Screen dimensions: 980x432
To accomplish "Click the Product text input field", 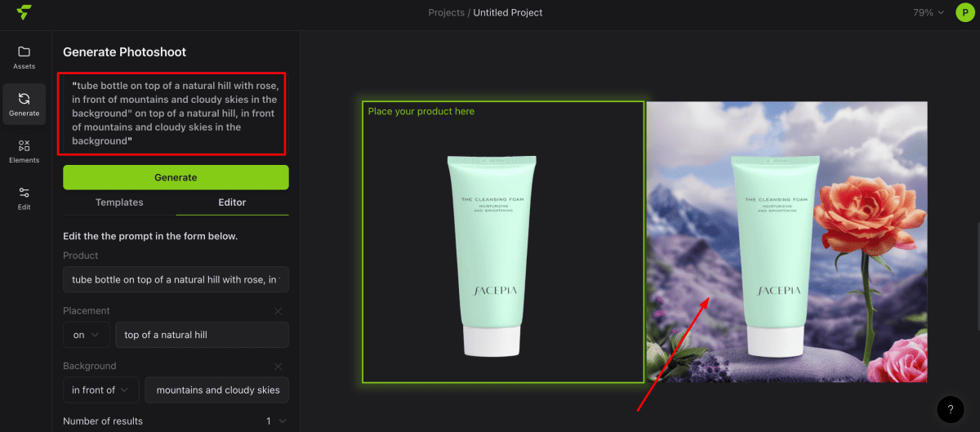I will pyautogui.click(x=176, y=279).
